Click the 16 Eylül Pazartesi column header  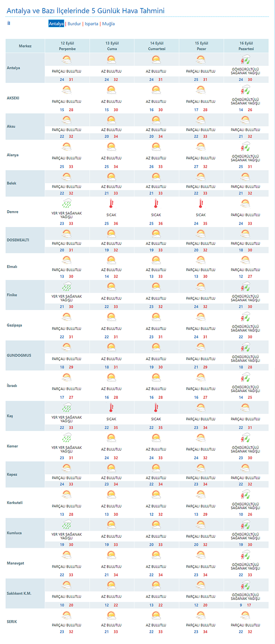pyautogui.click(x=246, y=46)
